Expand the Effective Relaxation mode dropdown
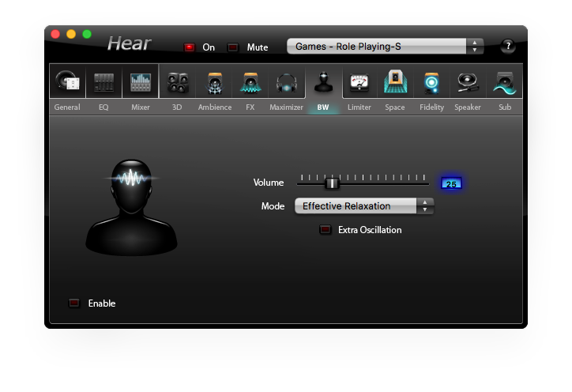Screen dimensions: 572x392 356,206
